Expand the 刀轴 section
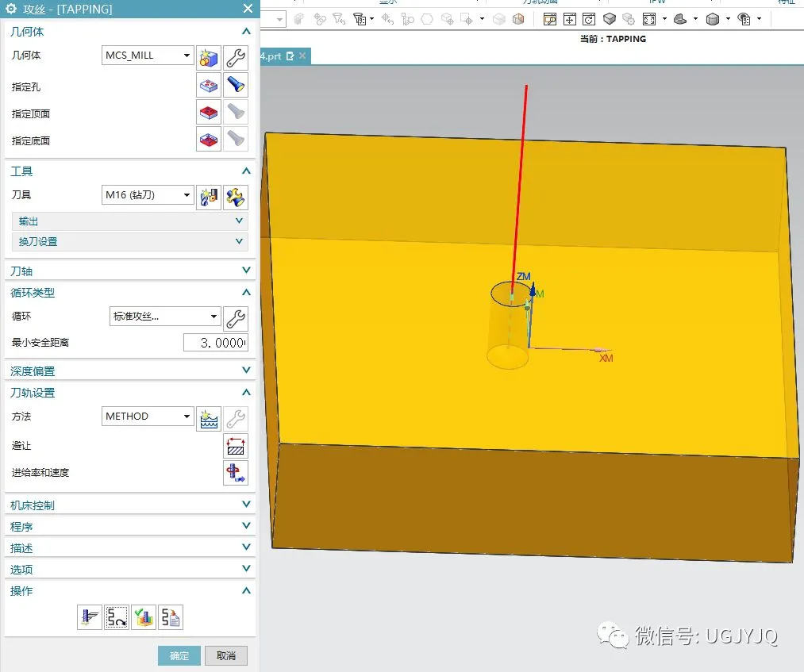 click(246, 270)
